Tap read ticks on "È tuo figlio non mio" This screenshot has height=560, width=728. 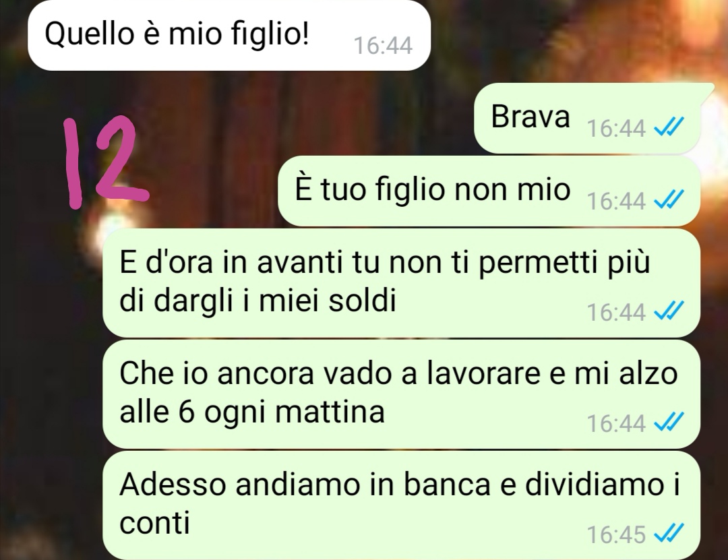click(669, 199)
